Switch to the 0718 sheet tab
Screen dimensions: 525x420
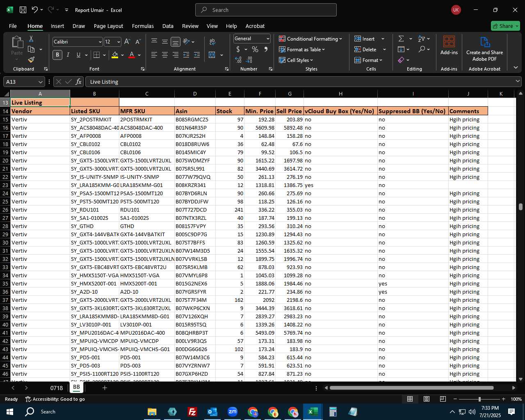[x=57, y=388]
